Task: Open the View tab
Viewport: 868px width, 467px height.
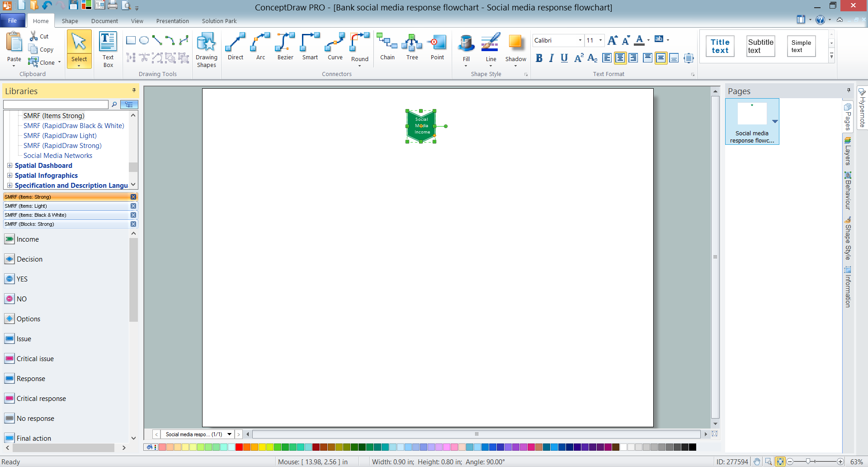Action: point(137,21)
